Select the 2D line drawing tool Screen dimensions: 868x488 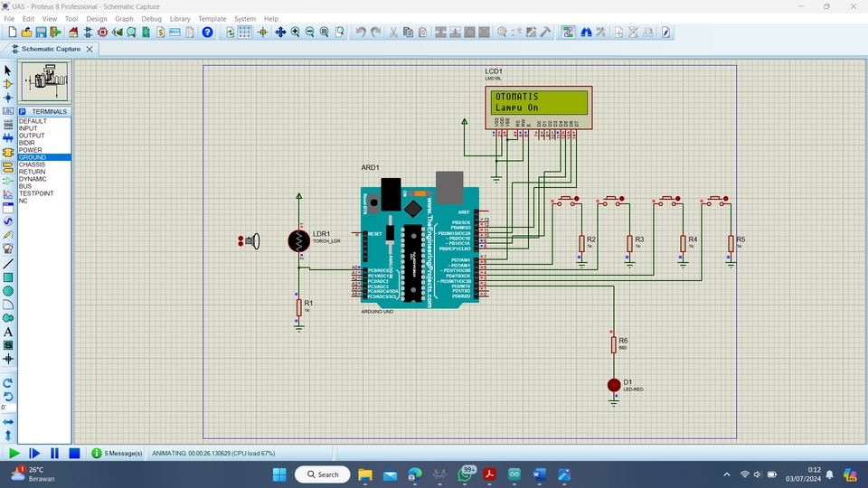[8, 264]
